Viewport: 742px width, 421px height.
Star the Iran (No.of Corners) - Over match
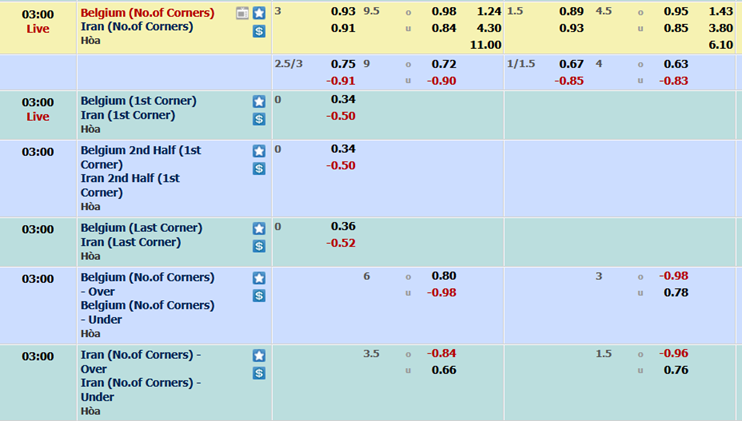[x=259, y=355]
